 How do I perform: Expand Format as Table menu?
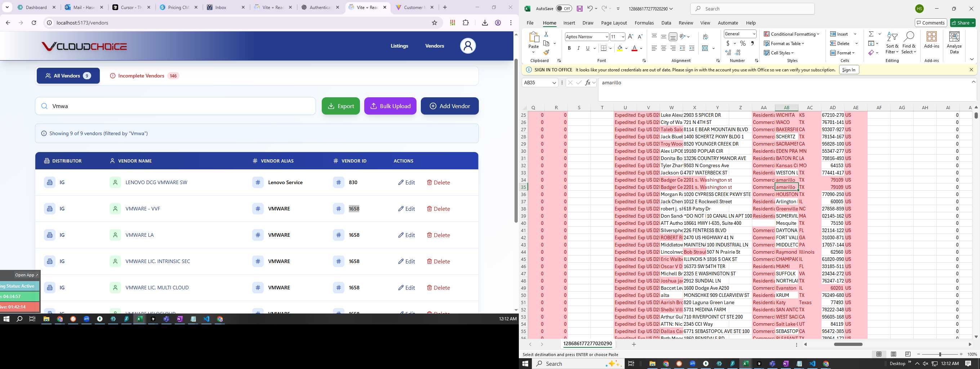point(784,43)
